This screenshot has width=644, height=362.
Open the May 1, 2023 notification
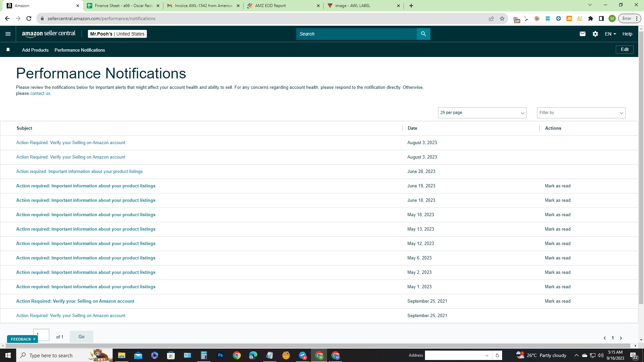tap(86, 287)
